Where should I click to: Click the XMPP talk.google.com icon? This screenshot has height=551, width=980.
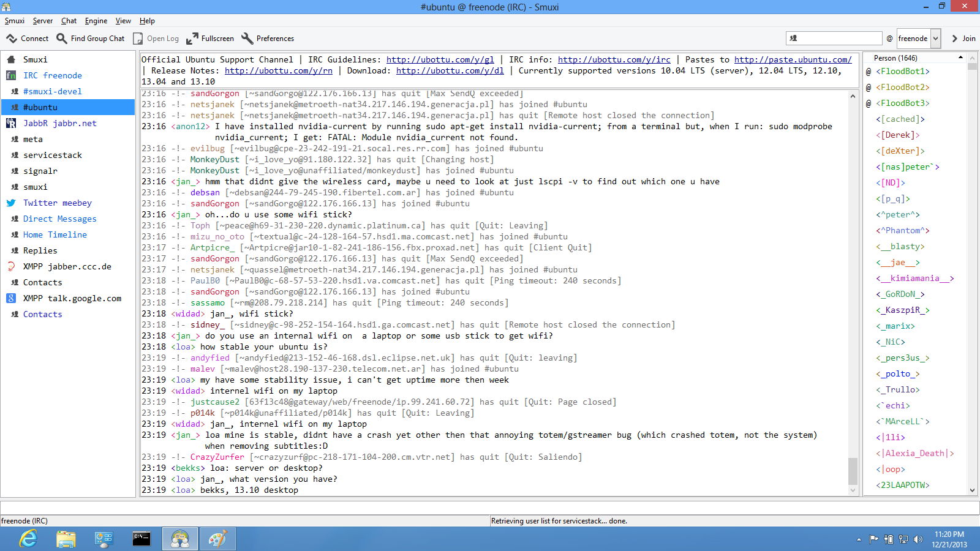pyautogui.click(x=11, y=298)
